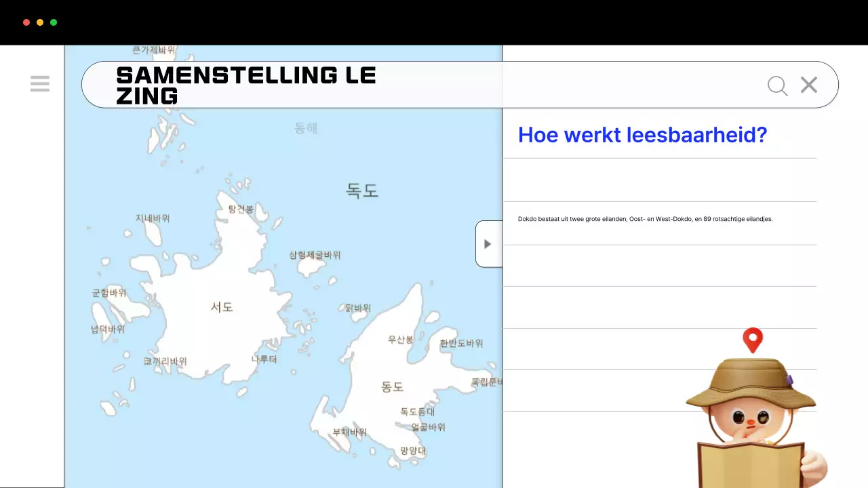Click the Dokdo description text paragraph

pos(645,218)
